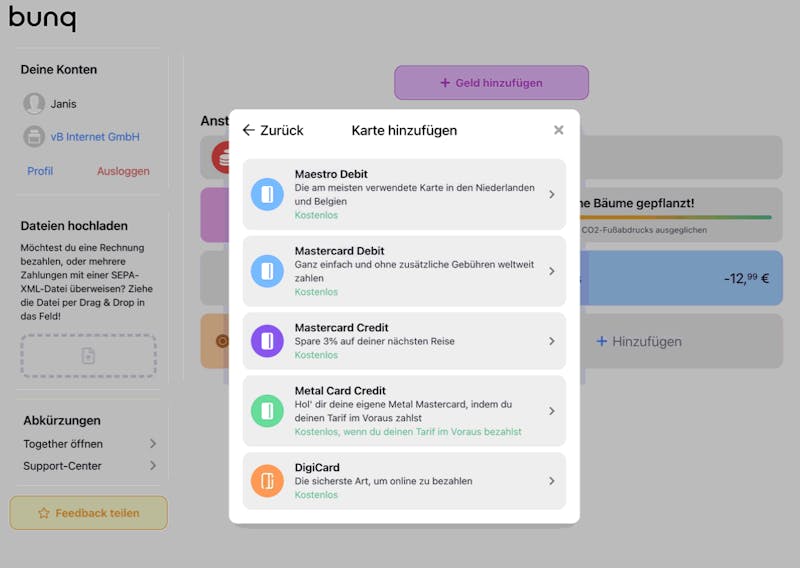Click the CO2-Fußabdrucks ausgeglichen text
Screen dimensions: 800x568
point(644,230)
